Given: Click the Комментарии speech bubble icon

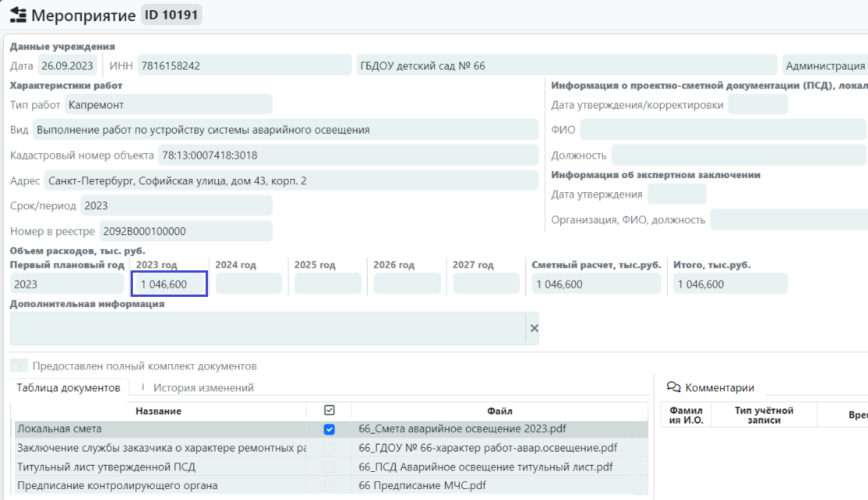Looking at the screenshot, I should (x=673, y=387).
